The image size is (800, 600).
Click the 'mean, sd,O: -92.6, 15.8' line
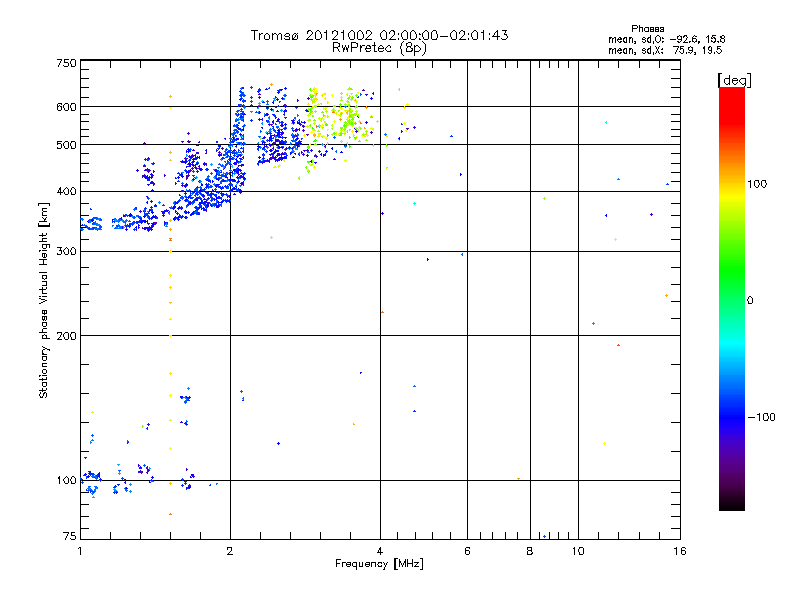[x=666, y=39]
